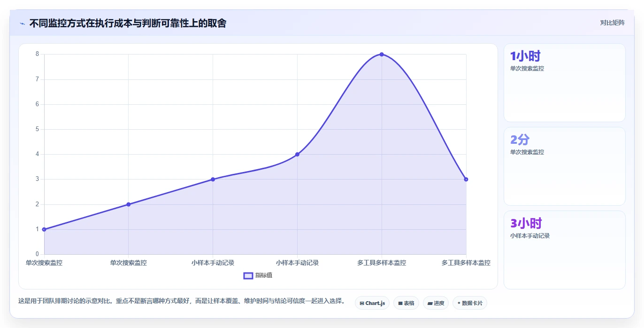Click the y-axis label 5
The width and height of the screenshot is (644, 328).
coord(37,129)
